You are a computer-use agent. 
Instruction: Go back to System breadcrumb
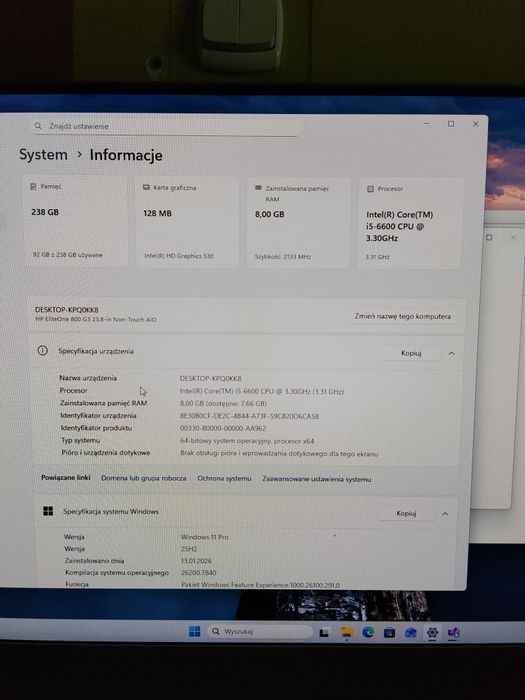[43, 154]
